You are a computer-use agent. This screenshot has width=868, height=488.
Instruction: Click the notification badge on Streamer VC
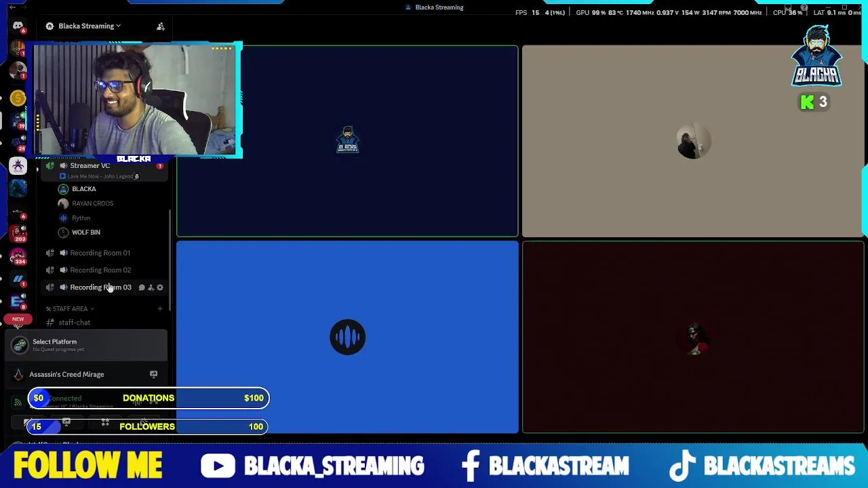(x=160, y=165)
